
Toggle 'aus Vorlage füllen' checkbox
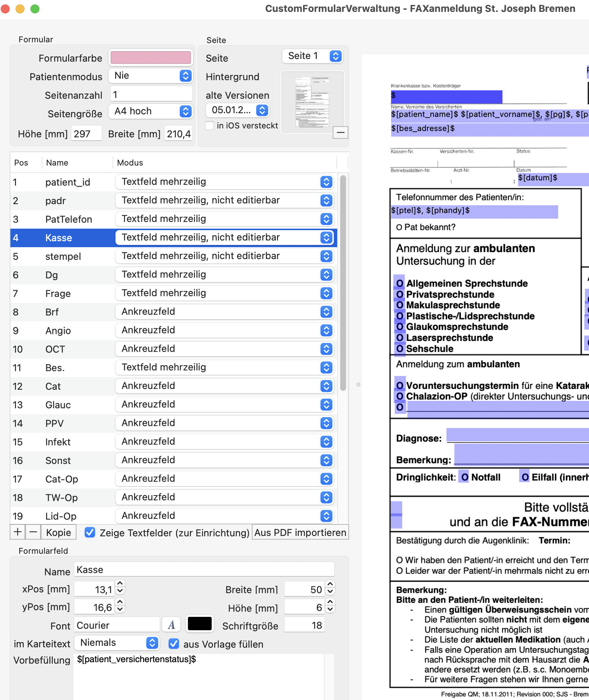pyautogui.click(x=174, y=644)
